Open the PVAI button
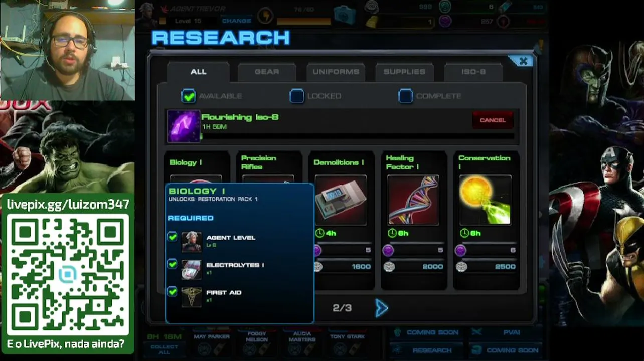 coord(505,332)
